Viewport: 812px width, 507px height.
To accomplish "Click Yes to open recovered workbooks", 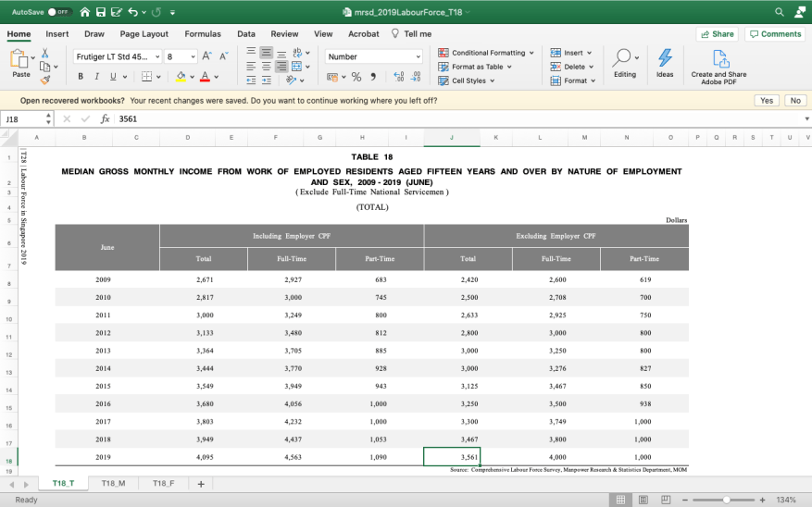I will coord(766,100).
